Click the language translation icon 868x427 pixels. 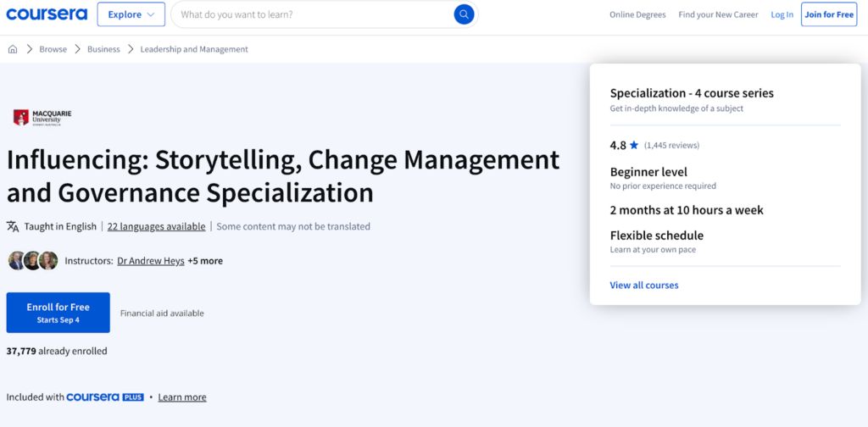(13, 226)
